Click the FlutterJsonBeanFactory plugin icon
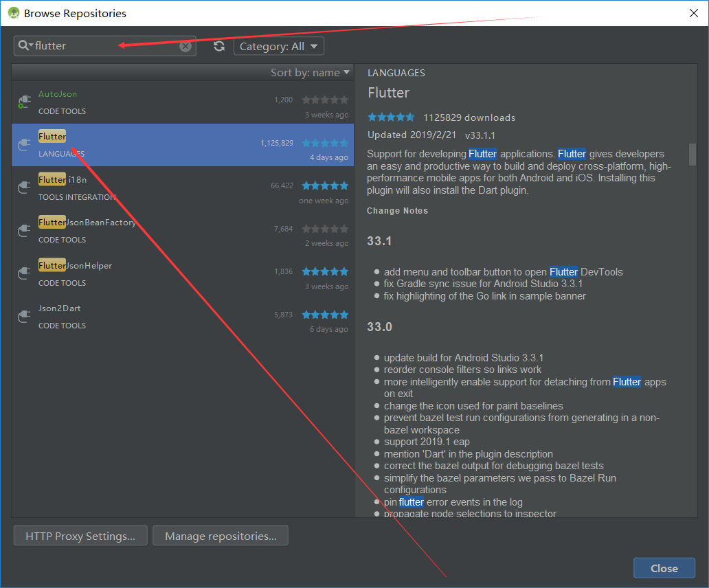The width and height of the screenshot is (709, 588). (25, 231)
